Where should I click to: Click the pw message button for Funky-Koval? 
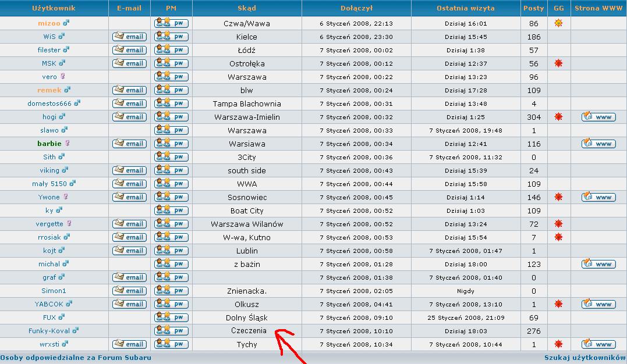[x=171, y=331]
